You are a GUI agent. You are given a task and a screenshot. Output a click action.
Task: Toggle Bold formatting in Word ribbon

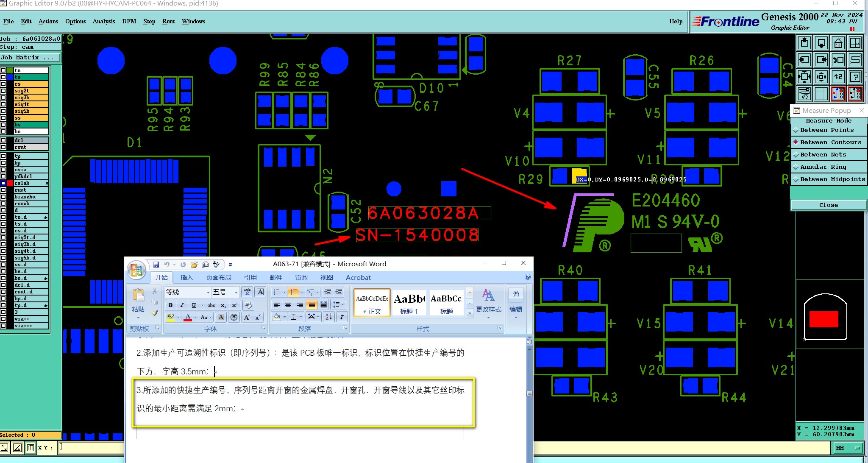[x=170, y=305]
